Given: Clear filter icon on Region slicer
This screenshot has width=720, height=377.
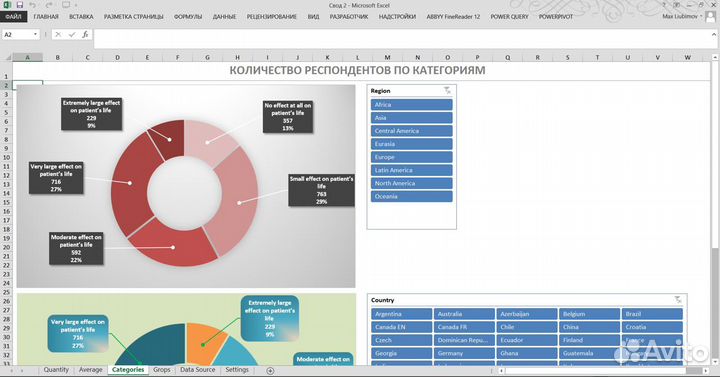Looking at the screenshot, I should tap(447, 90).
